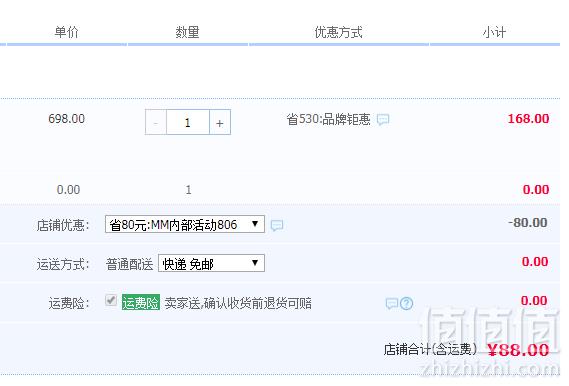Click the 运费险: label

tap(69, 303)
